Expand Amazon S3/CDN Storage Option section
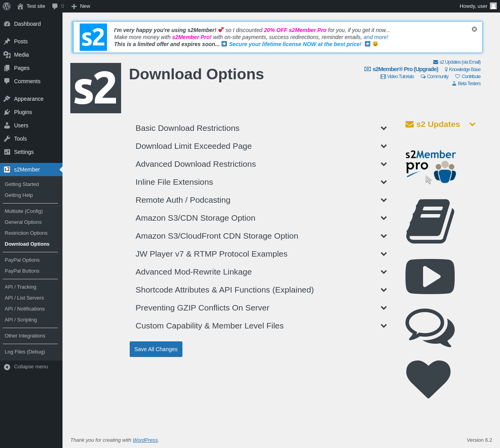The image size is (500, 448). [x=261, y=218]
